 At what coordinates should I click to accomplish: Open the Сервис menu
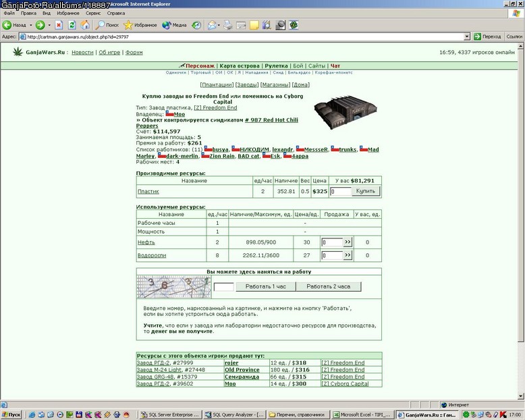93,14
